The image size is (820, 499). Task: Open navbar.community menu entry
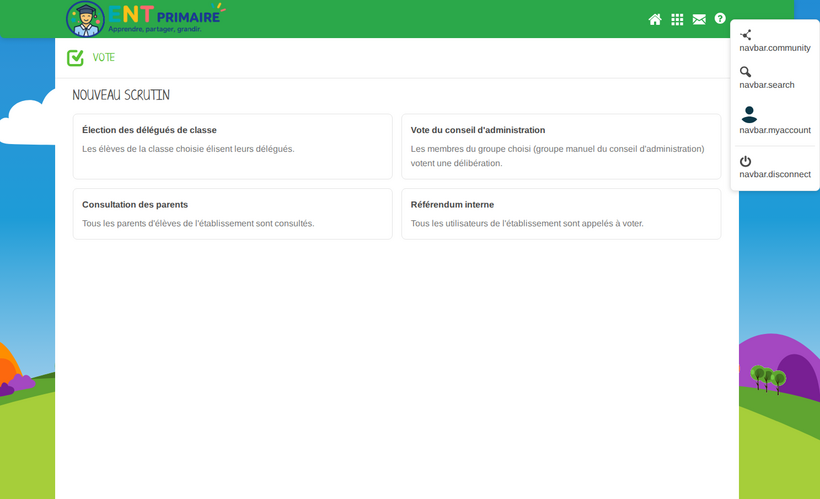[775, 48]
